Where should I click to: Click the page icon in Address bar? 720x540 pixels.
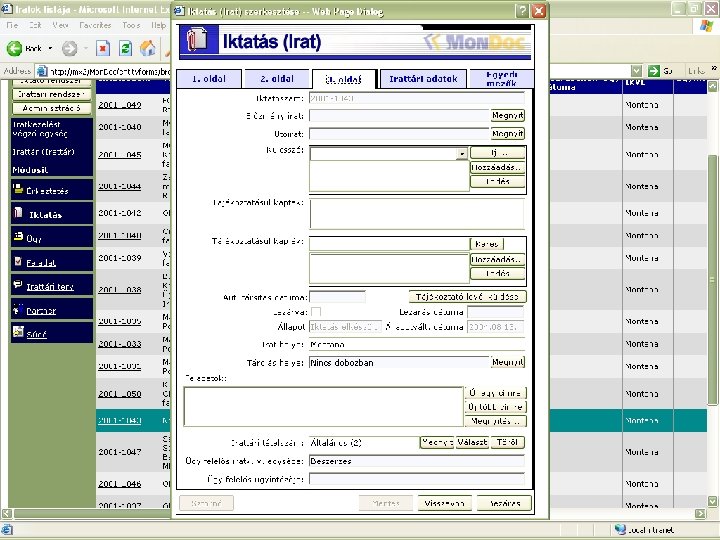point(42,71)
